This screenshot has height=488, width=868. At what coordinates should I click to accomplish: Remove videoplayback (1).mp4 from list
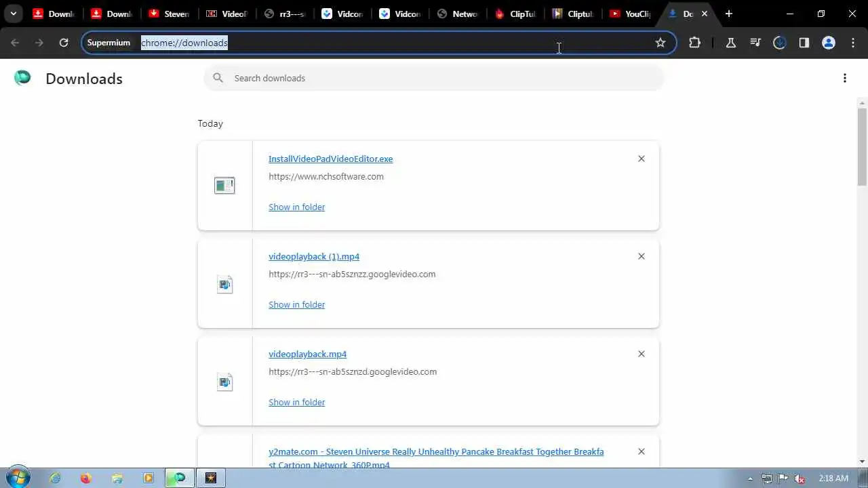click(642, 256)
